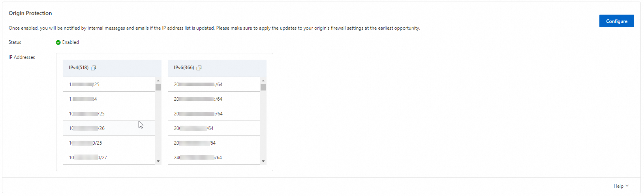Click the IPv6 list scroll-down arrow
This screenshot has height=196, width=644.
coord(263,161)
